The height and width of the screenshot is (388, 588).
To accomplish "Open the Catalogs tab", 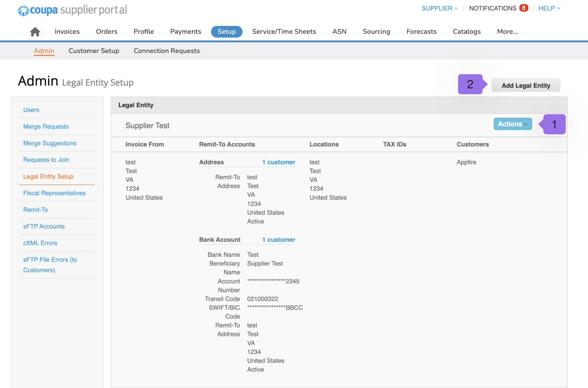I will tap(467, 32).
